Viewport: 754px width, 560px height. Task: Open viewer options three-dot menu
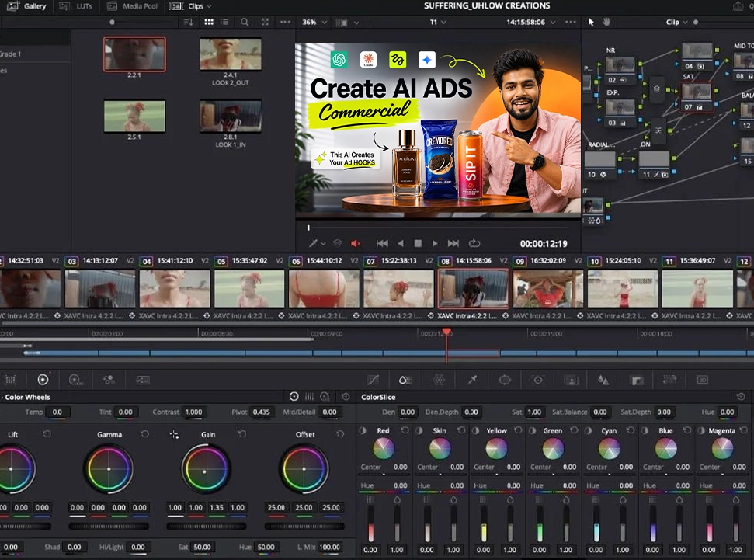(570, 22)
